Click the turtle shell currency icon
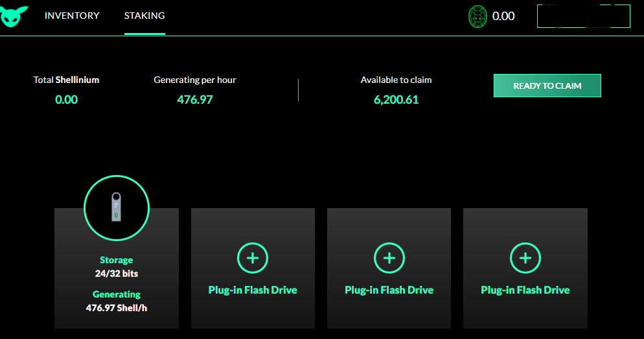The image size is (644, 339). pos(477,16)
